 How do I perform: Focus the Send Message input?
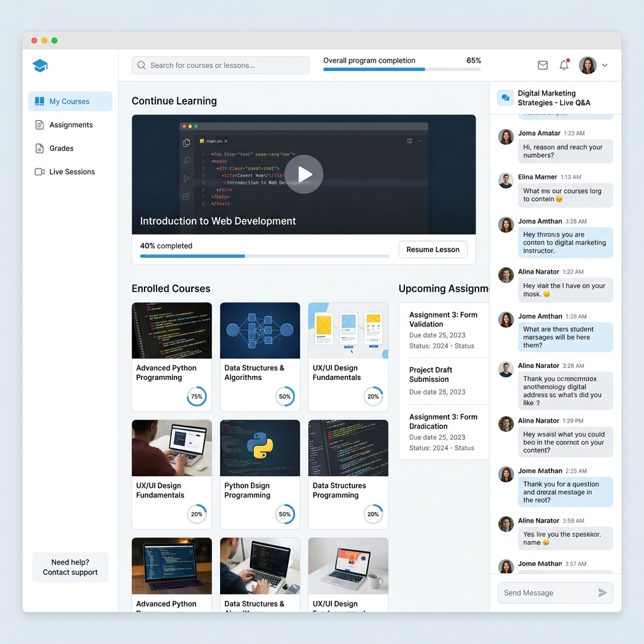(x=555, y=592)
